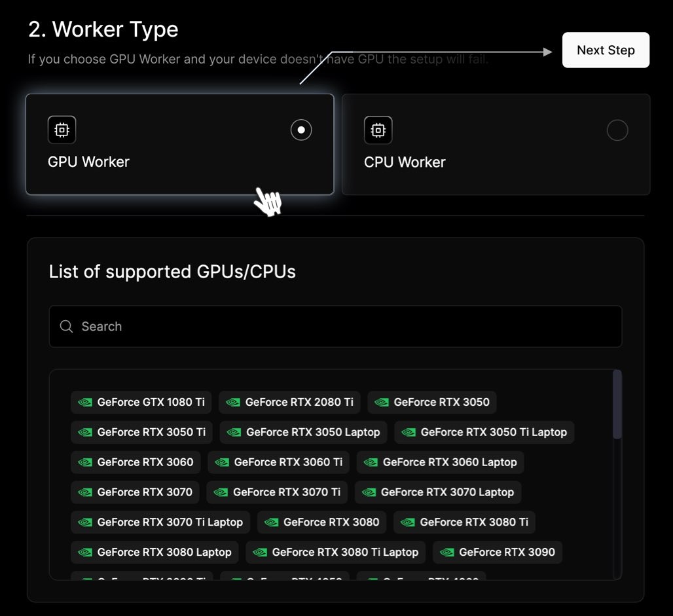Click the GPU Worker card label

(88, 162)
